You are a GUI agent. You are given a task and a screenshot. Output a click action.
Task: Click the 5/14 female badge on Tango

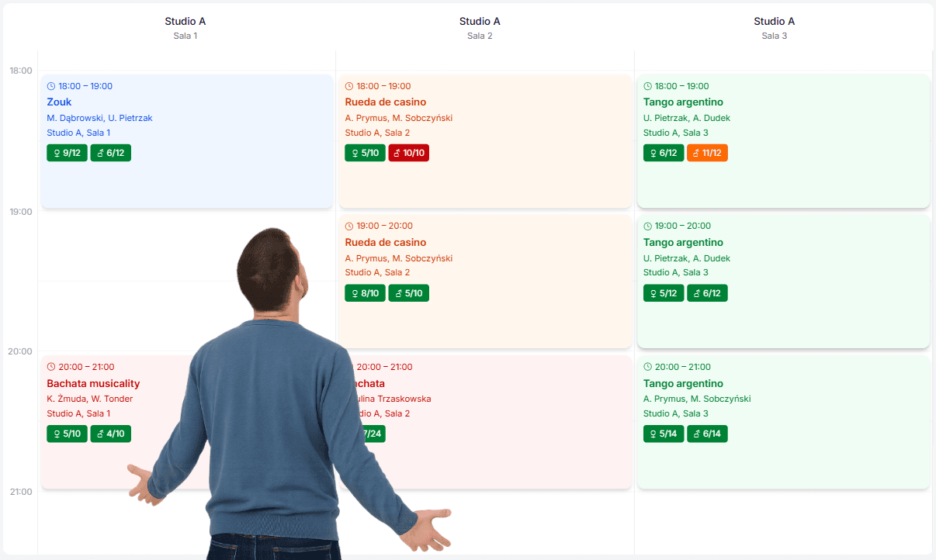664,434
